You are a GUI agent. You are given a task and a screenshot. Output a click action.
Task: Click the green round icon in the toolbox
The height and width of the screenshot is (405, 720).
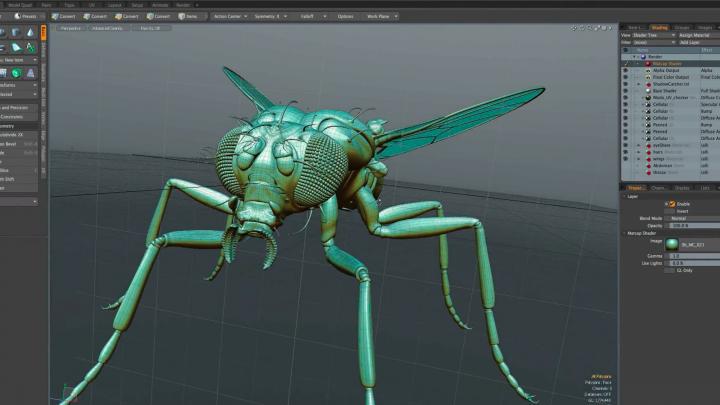coord(16,73)
